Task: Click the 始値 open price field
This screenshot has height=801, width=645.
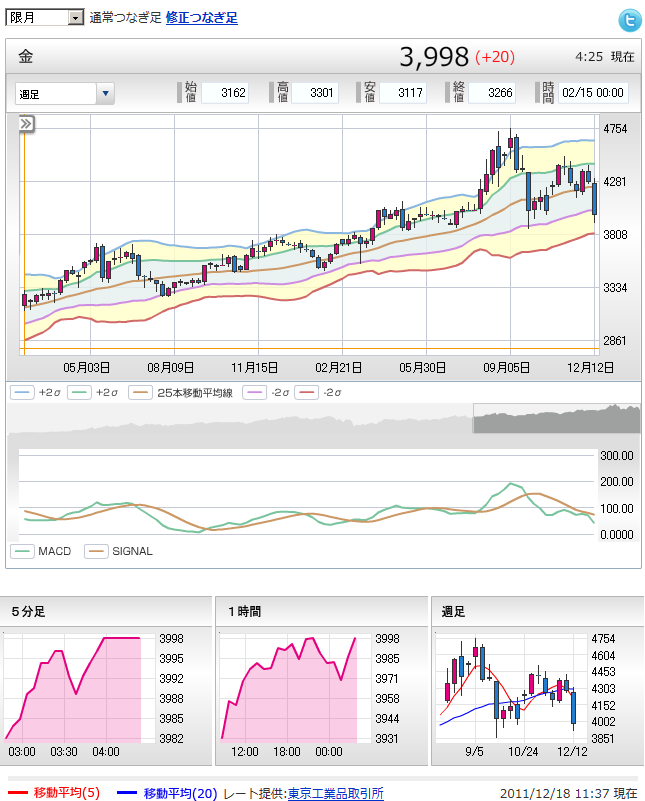Action: tap(225, 93)
